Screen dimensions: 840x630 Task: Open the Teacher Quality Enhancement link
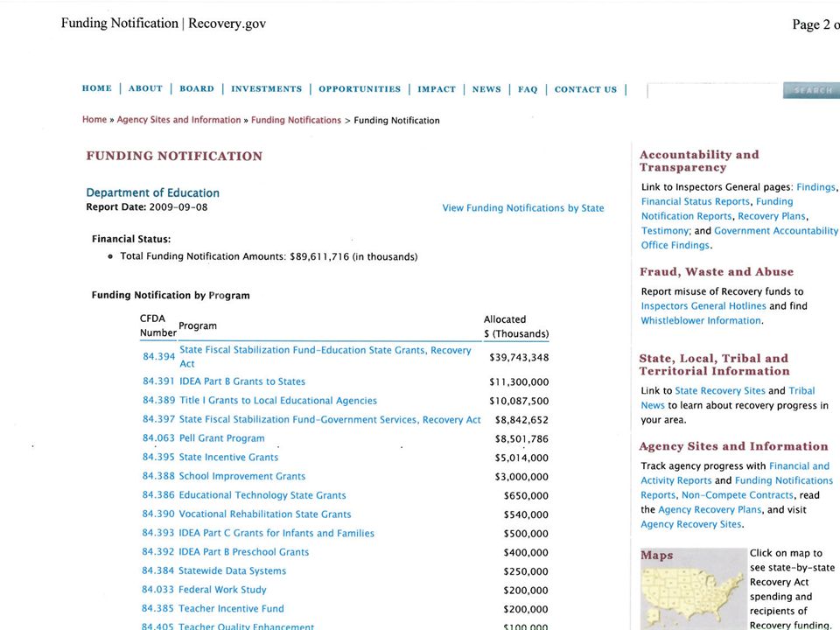(247, 626)
